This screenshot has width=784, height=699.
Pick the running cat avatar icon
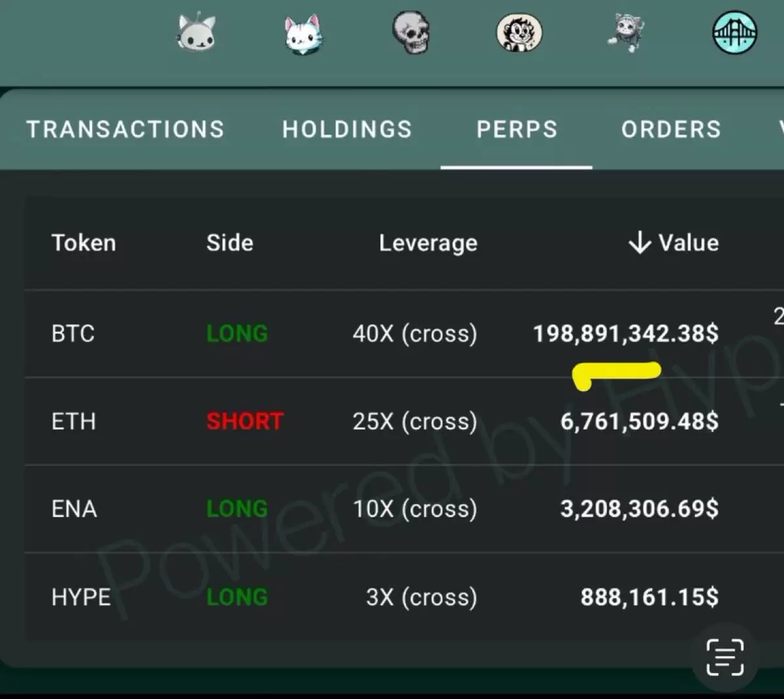point(626,33)
